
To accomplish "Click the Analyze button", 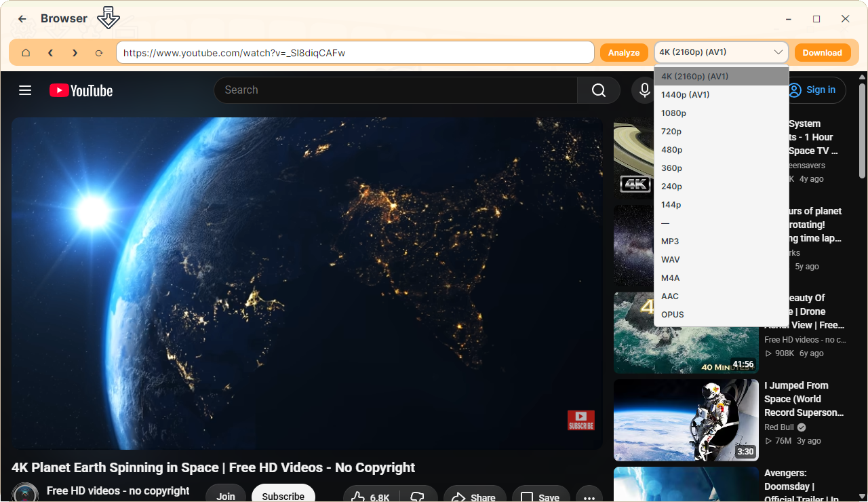I will coord(624,52).
